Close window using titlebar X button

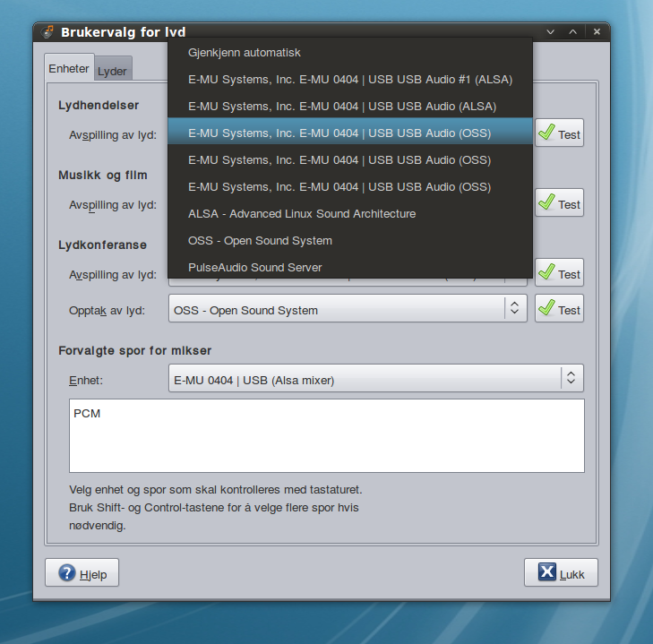[x=597, y=32]
